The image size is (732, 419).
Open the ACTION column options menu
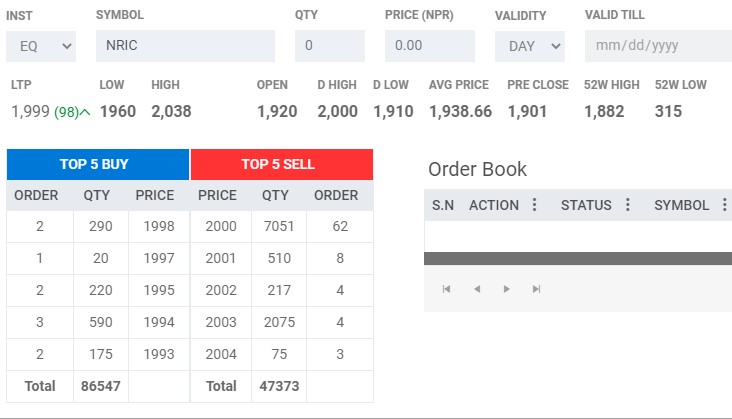tap(534, 205)
